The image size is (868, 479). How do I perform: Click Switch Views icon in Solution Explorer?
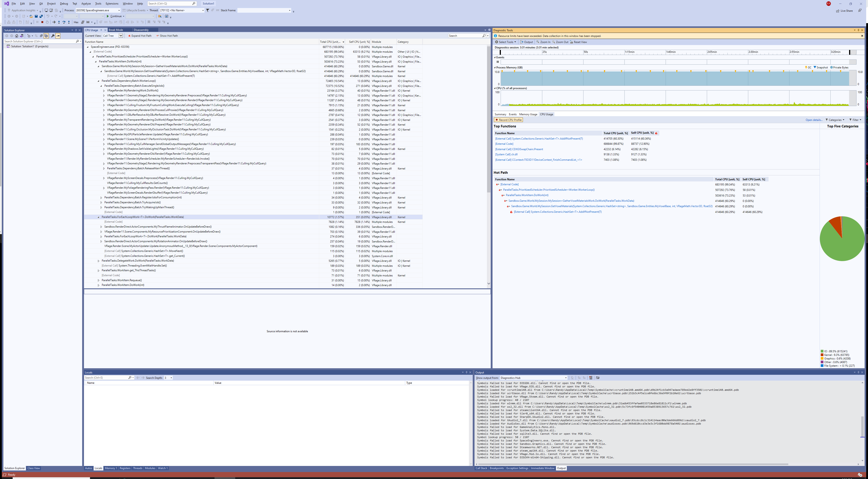coord(22,36)
